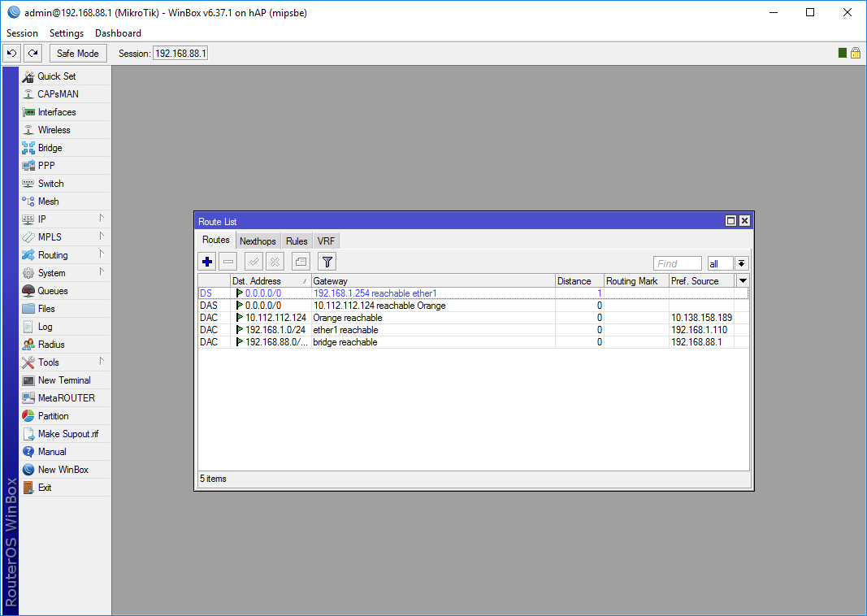867x616 pixels.
Task: Enable selected route with checkmark icon
Action: tap(254, 262)
